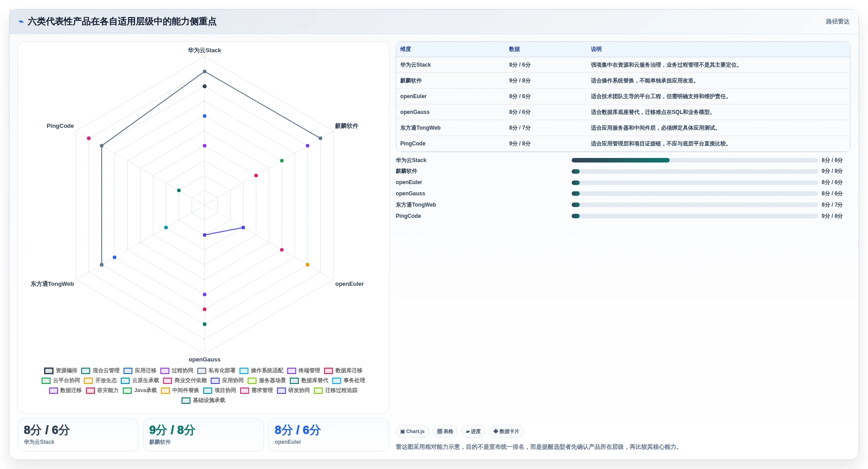Click the openEuler radar axis label
Screen dimensions: 868x469
349,284
